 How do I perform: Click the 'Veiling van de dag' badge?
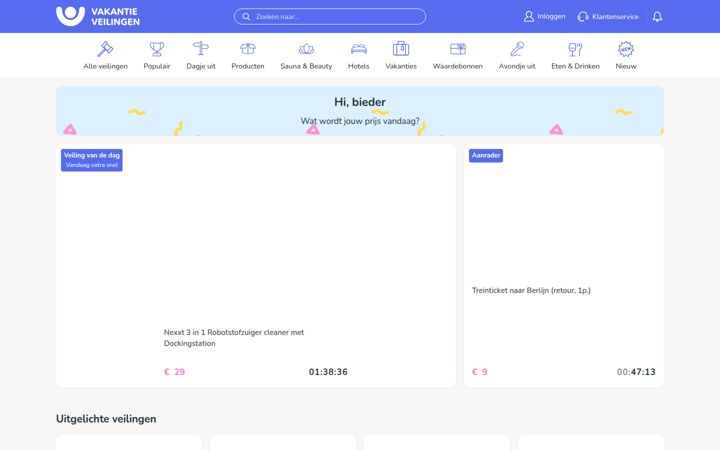coord(92,160)
